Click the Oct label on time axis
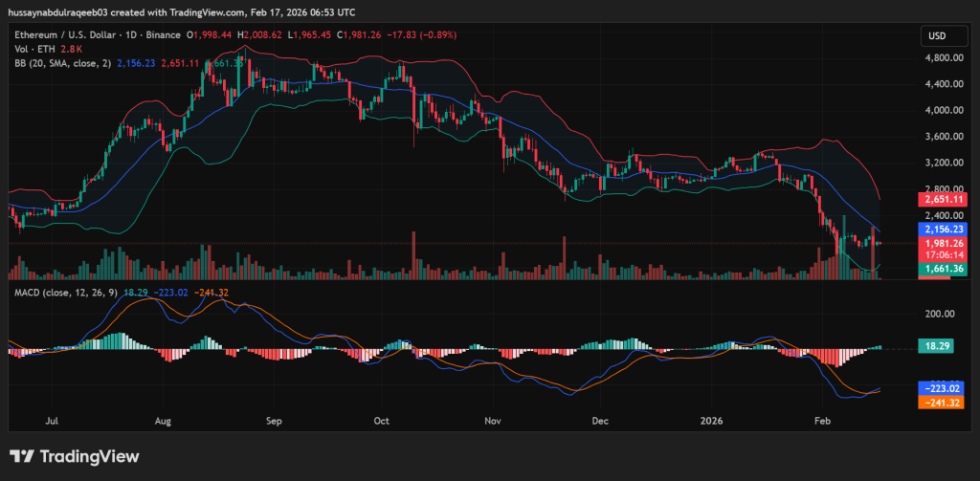The width and height of the screenshot is (980, 481). pos(381,420)
